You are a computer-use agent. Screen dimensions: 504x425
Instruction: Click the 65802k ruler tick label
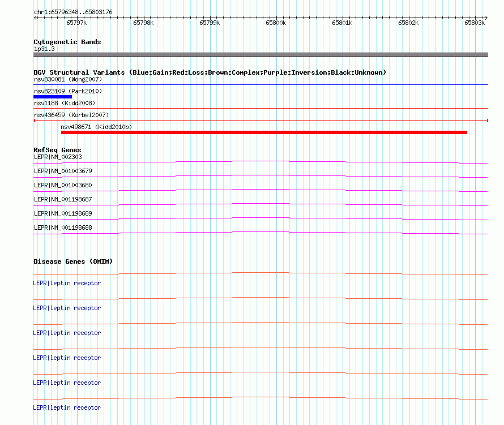(x=408, y=23)
